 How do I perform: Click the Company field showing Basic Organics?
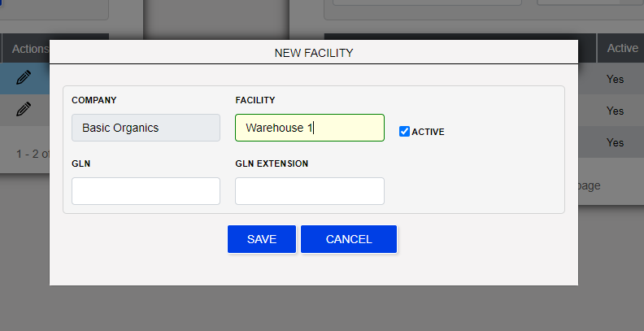click(x=146, y=128)
